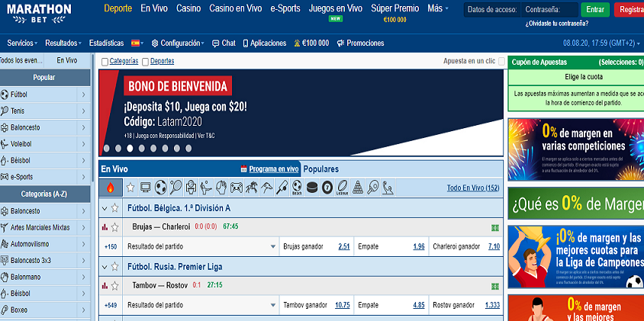Filter live events by the rugby League icon
Screen dimensions: 644x321
click(x=342, y=188)
